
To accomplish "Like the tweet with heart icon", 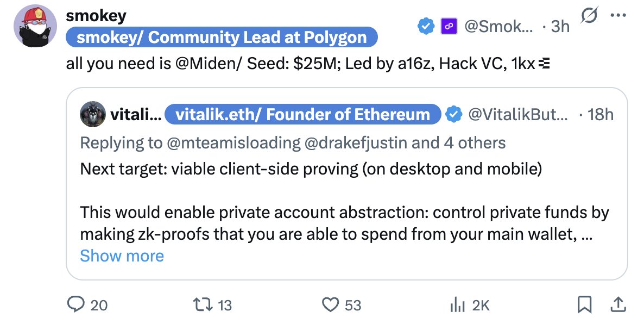I will (330, 306).
